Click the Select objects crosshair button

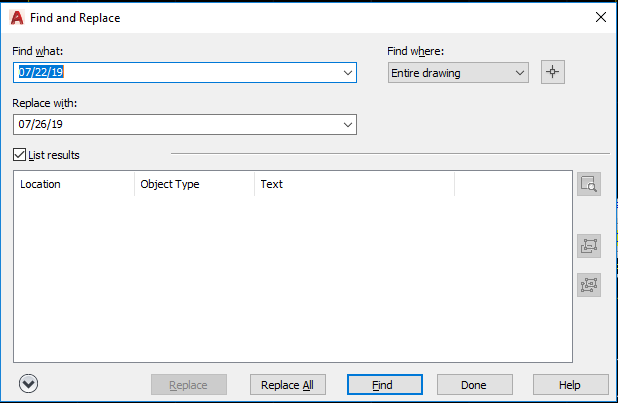tap(552, 73)
